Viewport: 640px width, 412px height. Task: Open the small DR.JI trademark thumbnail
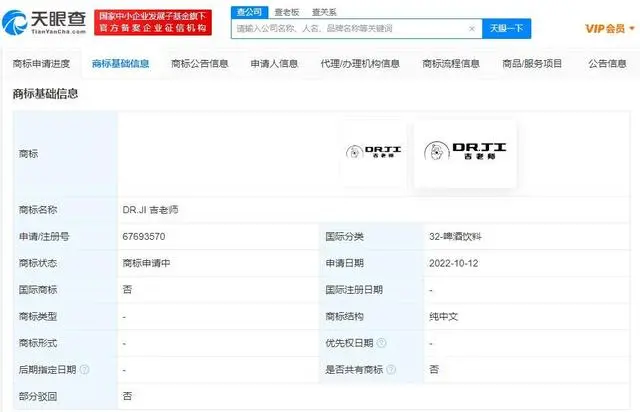click(373, 153)
